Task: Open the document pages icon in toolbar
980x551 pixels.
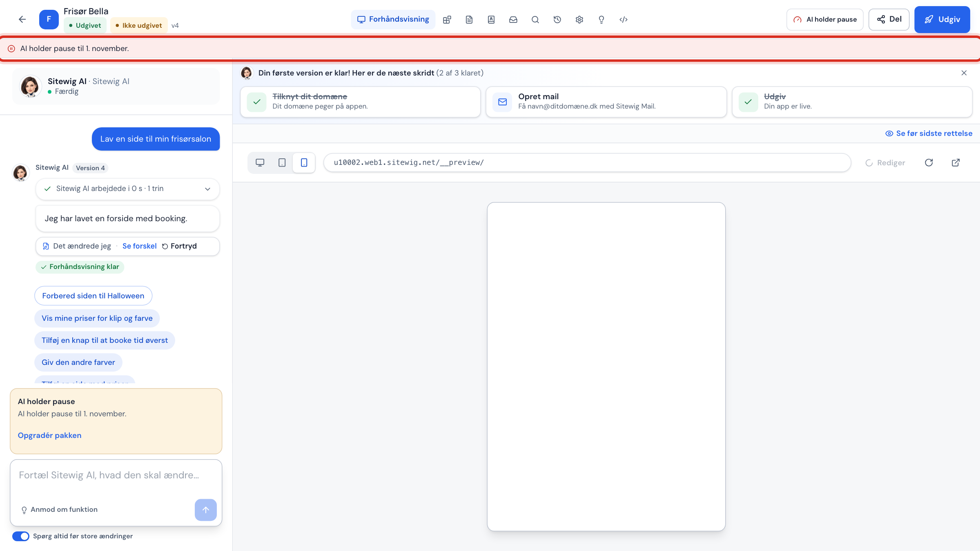Action: click(x=469, y=20)
